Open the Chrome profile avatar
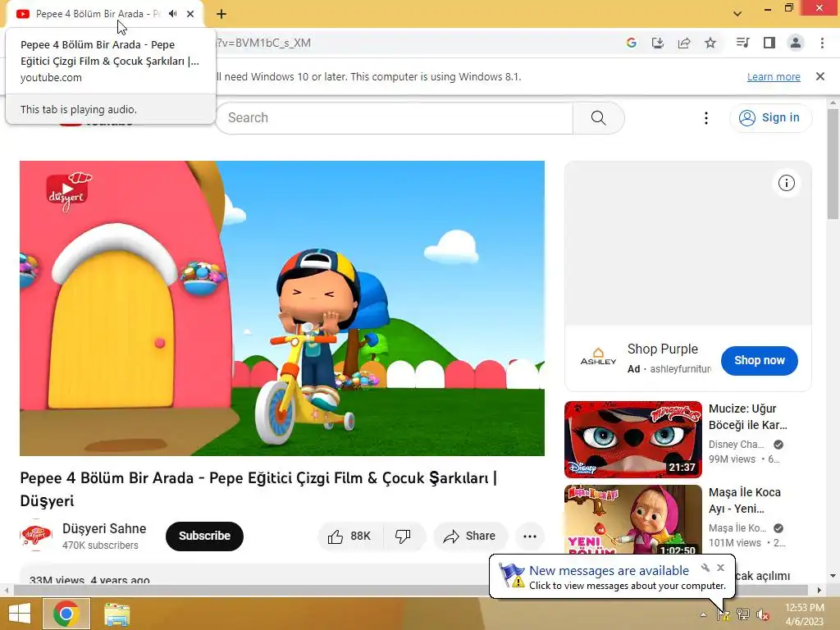 pyautogui.click(x=796, y=43)
